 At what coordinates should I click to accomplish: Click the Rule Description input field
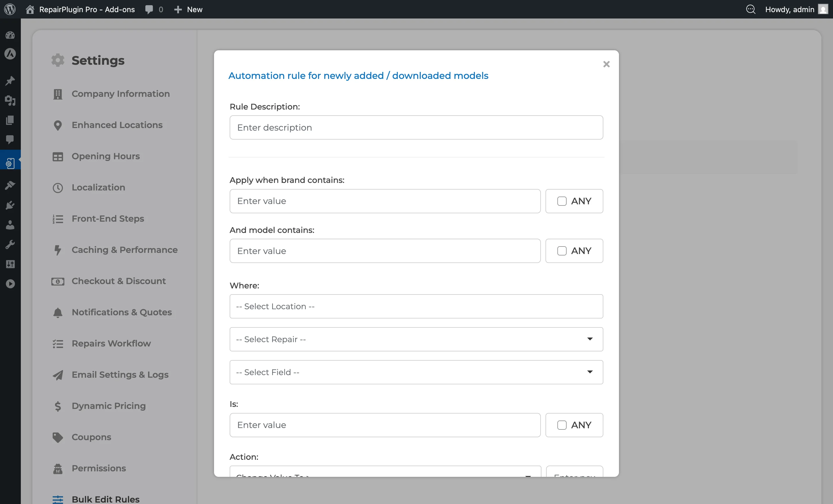click(x=415, y=127)
